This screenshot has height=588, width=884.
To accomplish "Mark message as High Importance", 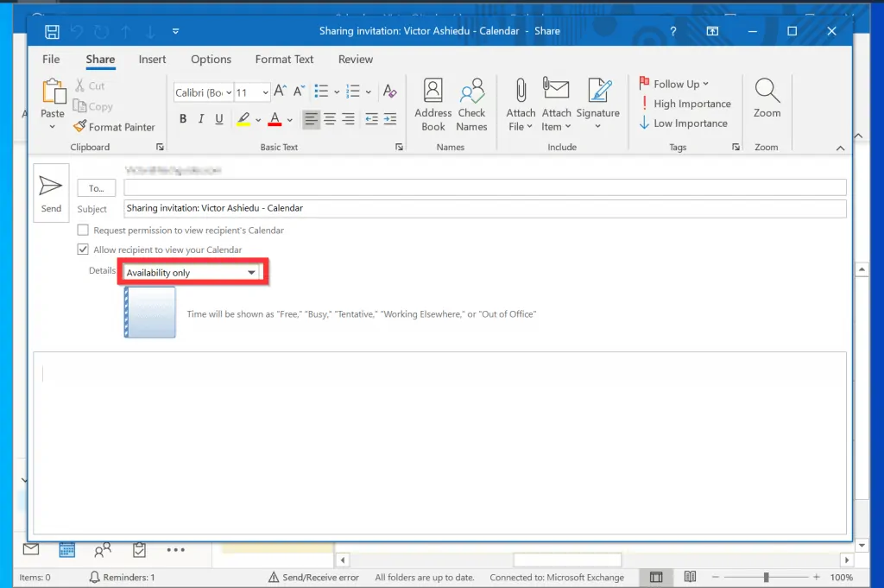I will 685,104.
